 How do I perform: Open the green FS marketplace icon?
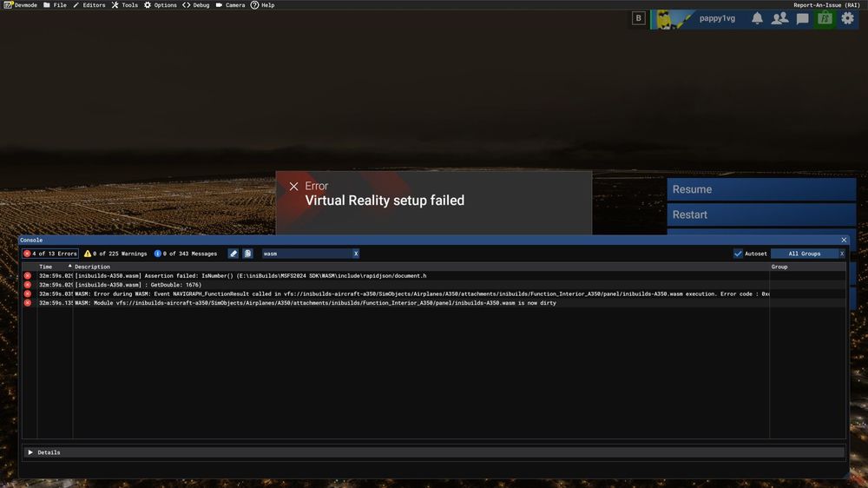(x=825, y=18)
